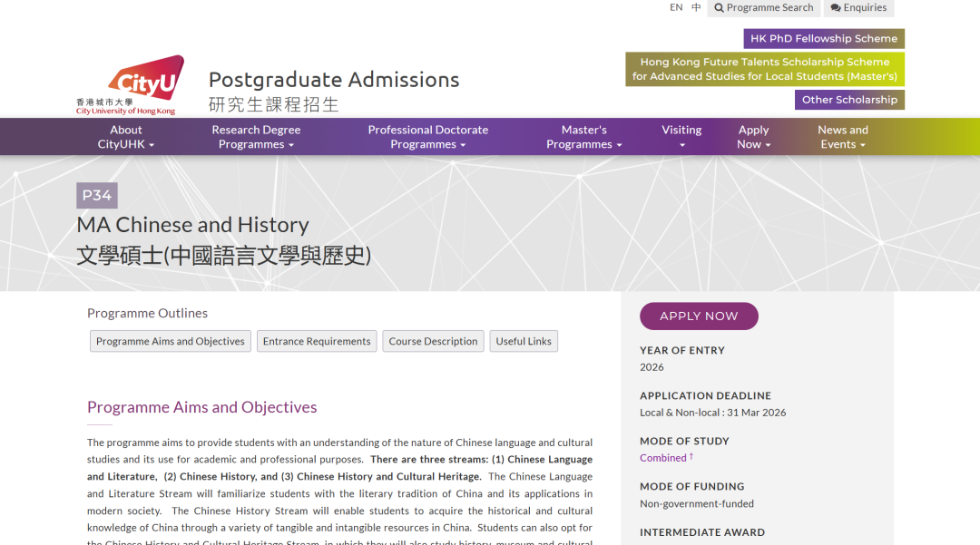Select the EN language option
The image size is (980, 545).
(x=676, y=6)
